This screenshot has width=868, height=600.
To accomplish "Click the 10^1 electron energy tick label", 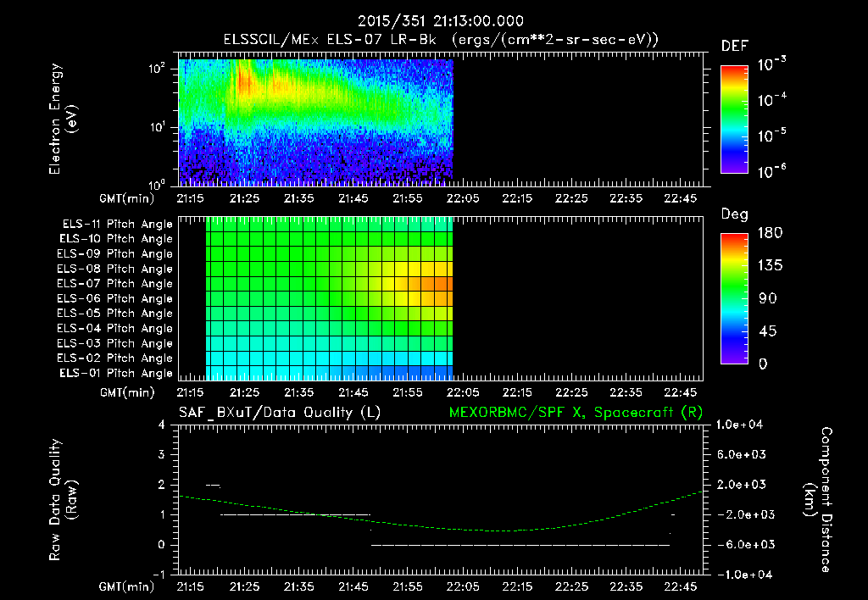I will (158, 127).
